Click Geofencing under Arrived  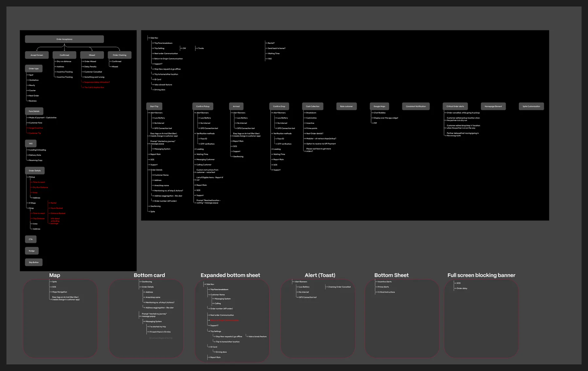point(238,156)
